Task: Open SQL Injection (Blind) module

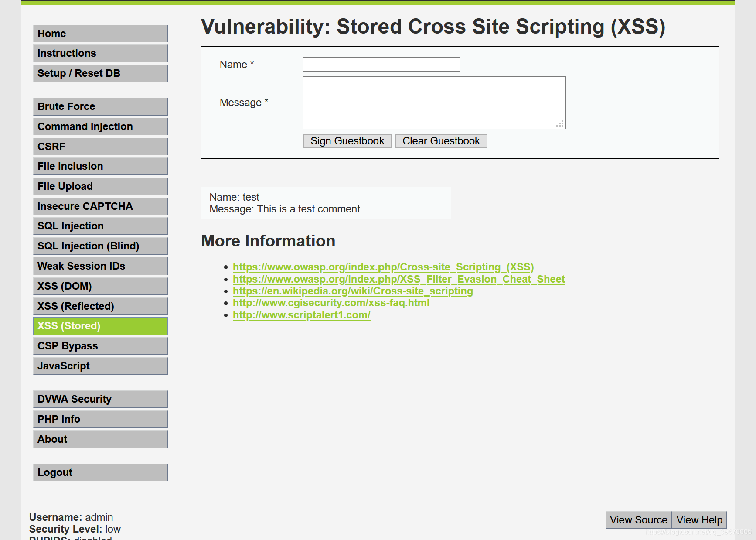Action: [100, 246]
